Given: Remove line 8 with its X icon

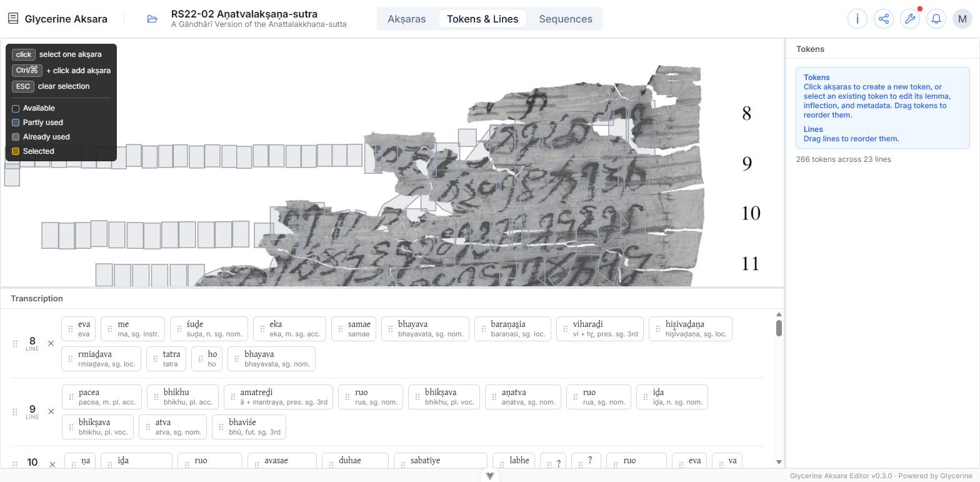Looking at the screenshot, I should coord(51,343).
